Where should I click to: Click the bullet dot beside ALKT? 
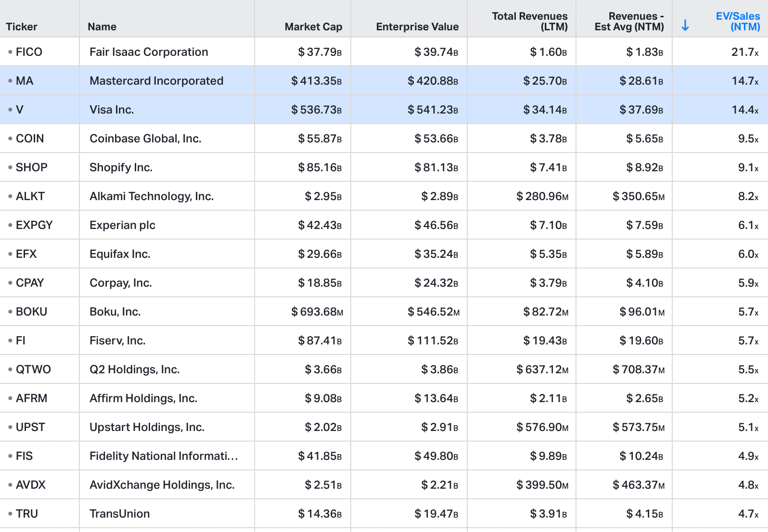(x=10, y=196)
